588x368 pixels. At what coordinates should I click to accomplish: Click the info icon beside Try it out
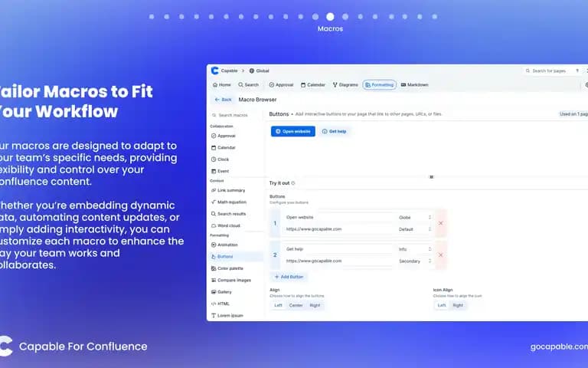[293, 183]
